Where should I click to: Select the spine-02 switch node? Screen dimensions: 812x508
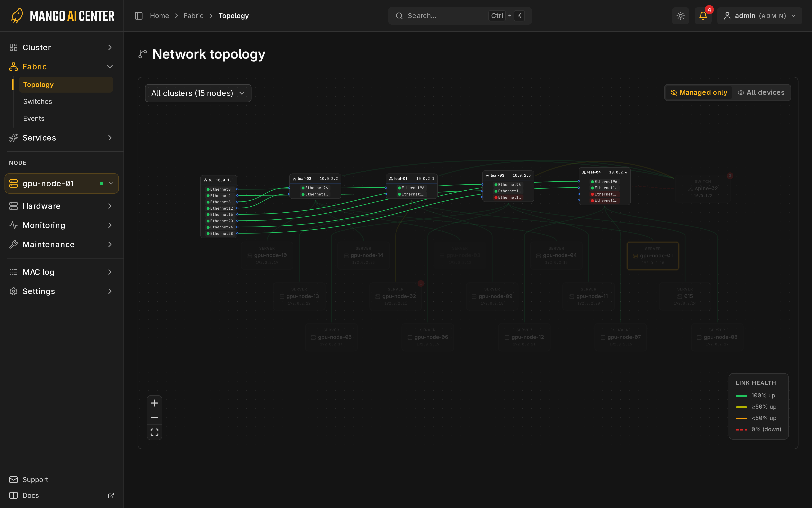[x=703, y=189]
